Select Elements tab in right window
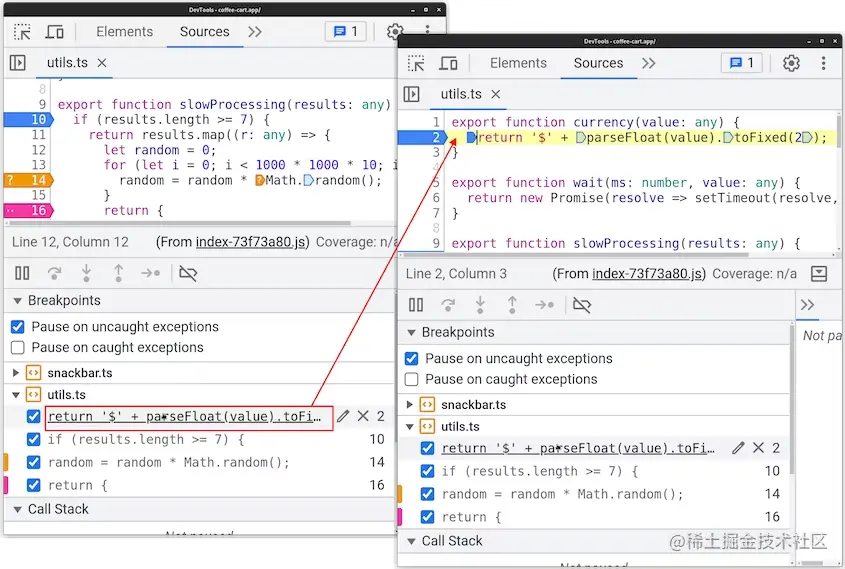This screenshot has width=845, height=569. tap(518, 63)
